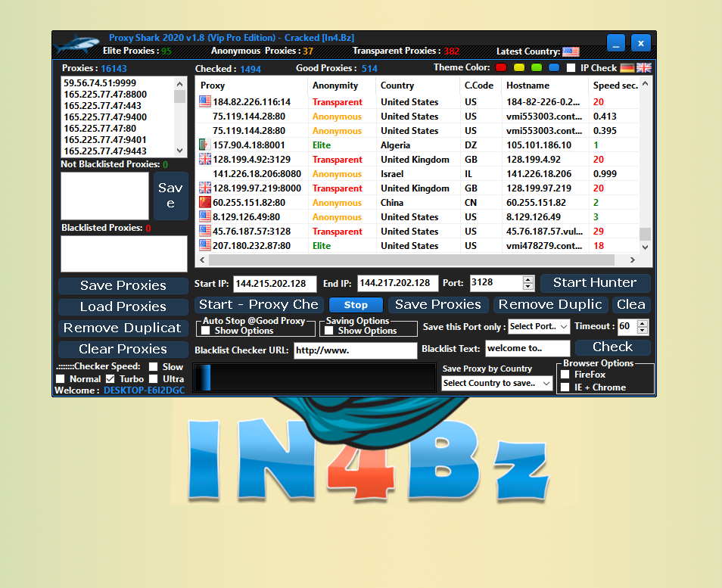Set checker speed to Ultra
722x588 pixels.
(x=154, y=379)
